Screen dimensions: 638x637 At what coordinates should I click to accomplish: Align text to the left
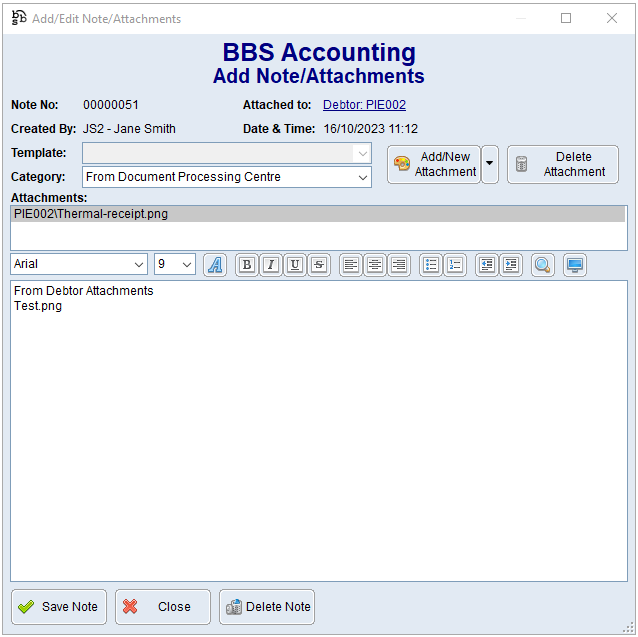351,265
